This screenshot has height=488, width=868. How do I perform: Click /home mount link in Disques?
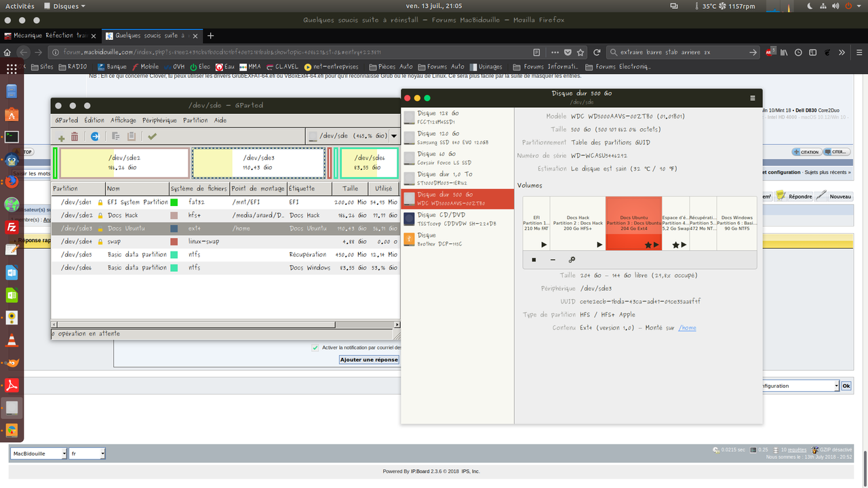pos(687,328)
